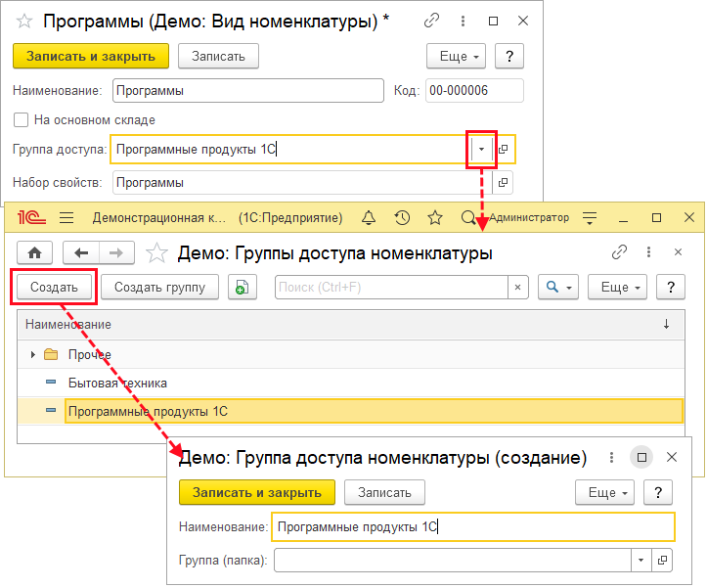Open 1C main hamburger menu
707x588 pixels.
click(x=66, y=218)
